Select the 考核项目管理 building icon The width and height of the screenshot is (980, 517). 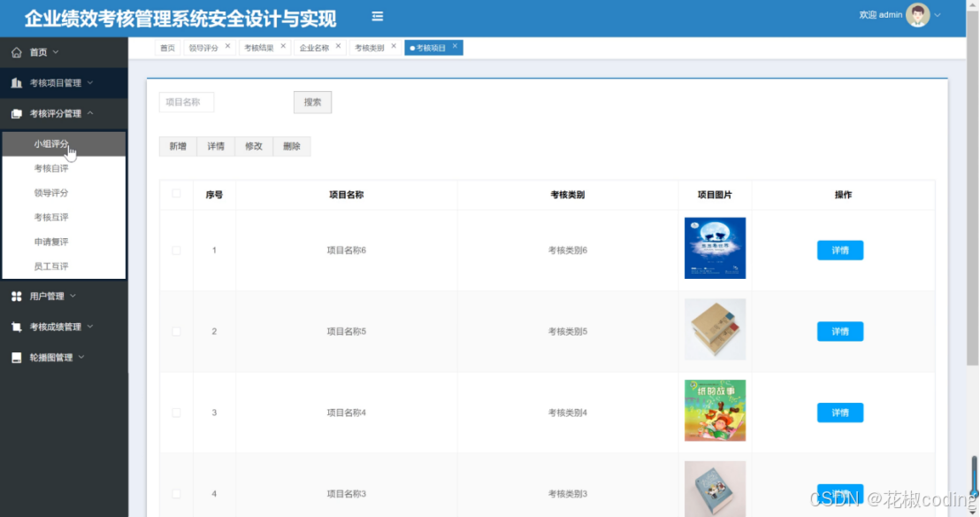(15, 83)
